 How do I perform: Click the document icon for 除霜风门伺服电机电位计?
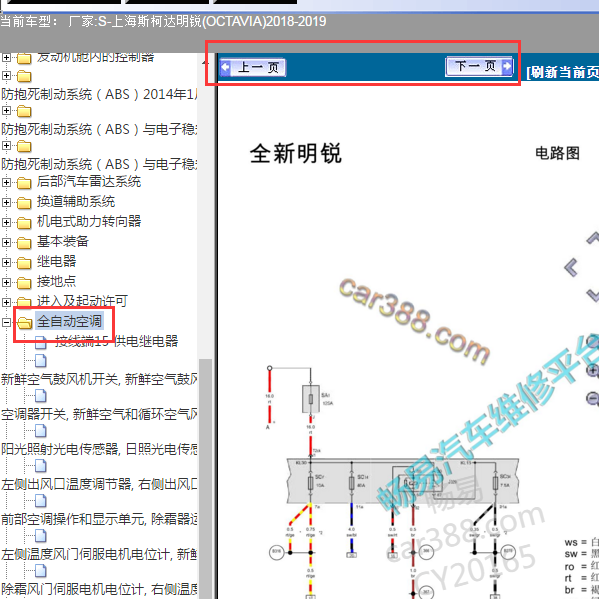tap(40, 571)
